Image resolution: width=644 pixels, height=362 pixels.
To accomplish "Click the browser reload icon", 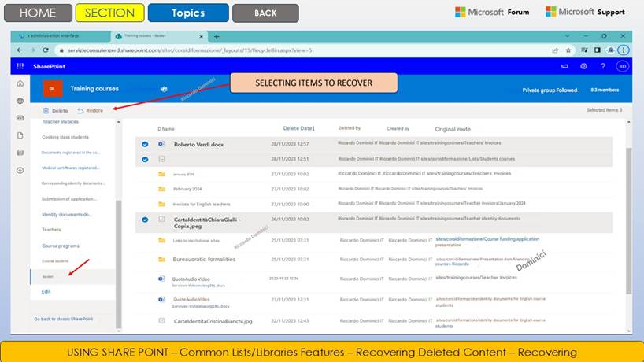I will click(x=46, y=50).
